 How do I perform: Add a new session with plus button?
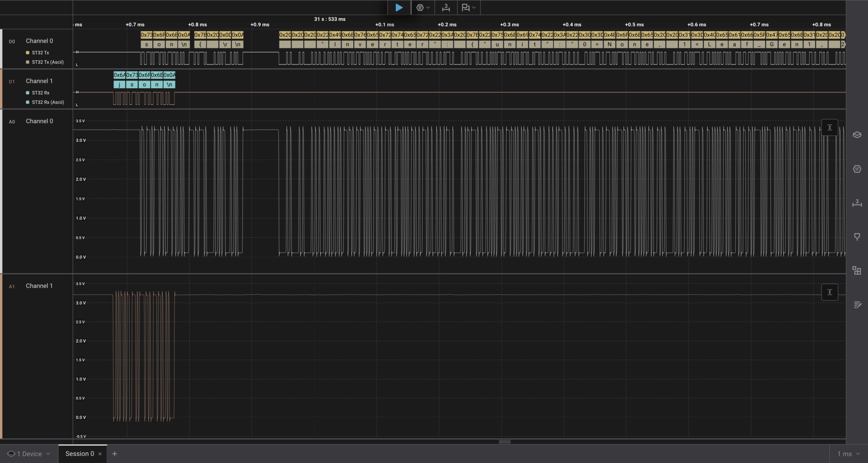pyautogui.click(x=114, y=454)
